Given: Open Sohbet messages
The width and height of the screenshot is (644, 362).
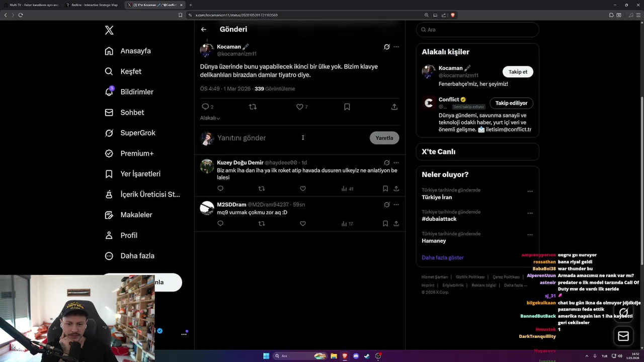Looking at the screenshot, I should point(125,113).
